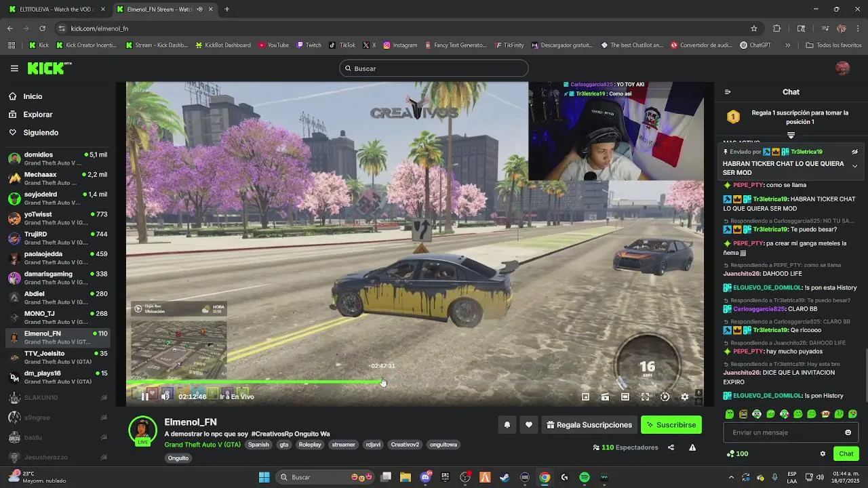Screen dimensions: 868x488
Task: Show hidden system tray icons
Action: pyautogui.click(x=731, y=477)
